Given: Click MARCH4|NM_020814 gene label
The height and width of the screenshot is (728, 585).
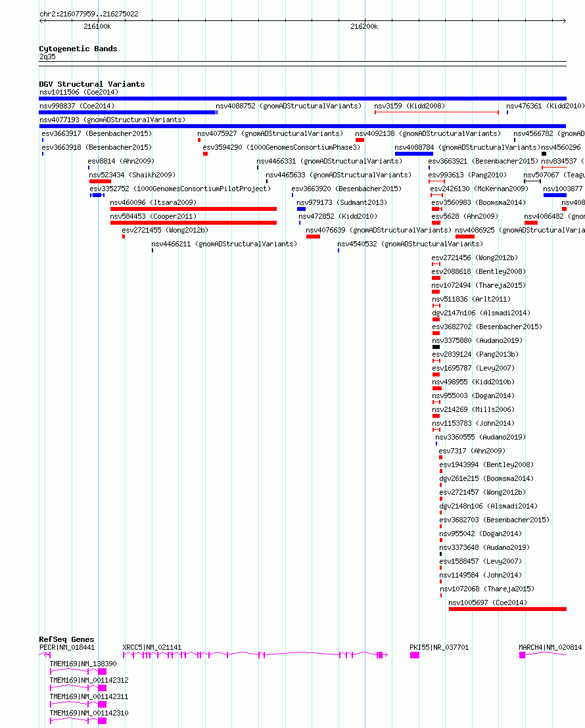Looking at the screenshot, I should (x=550, y=648).
